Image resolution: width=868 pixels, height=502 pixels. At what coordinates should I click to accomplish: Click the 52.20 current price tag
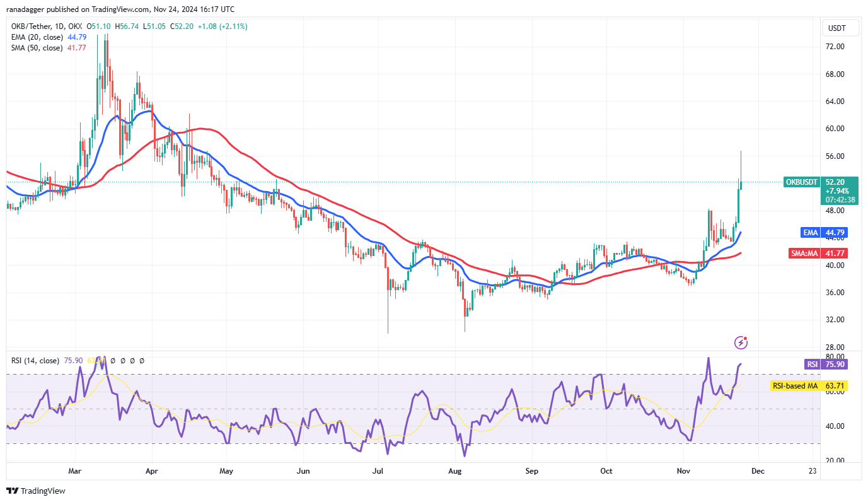836,182
